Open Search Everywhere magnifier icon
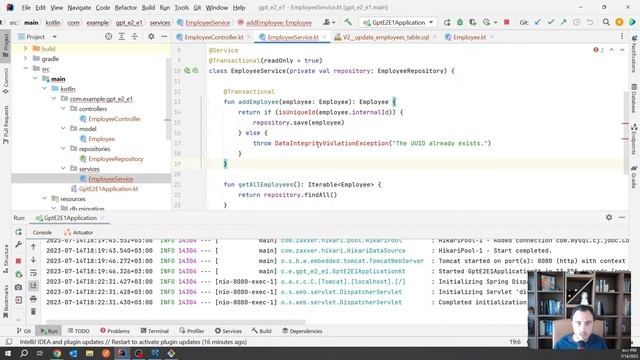The height and width of the screenshot is (360, 640). 606,22
